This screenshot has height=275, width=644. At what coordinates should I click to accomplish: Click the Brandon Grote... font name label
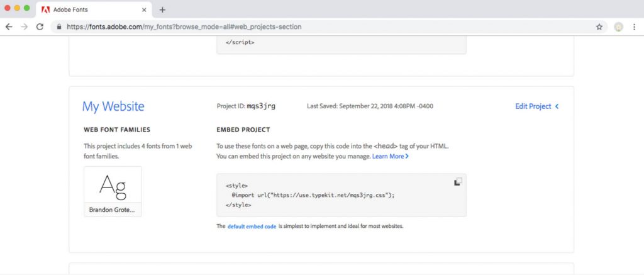click(113, 210)
